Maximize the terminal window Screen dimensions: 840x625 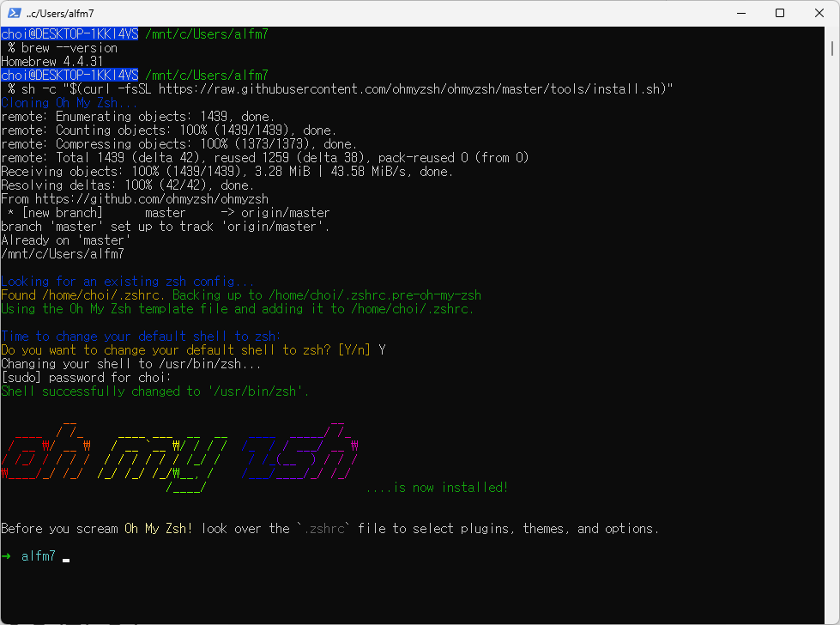coord(780,13)
